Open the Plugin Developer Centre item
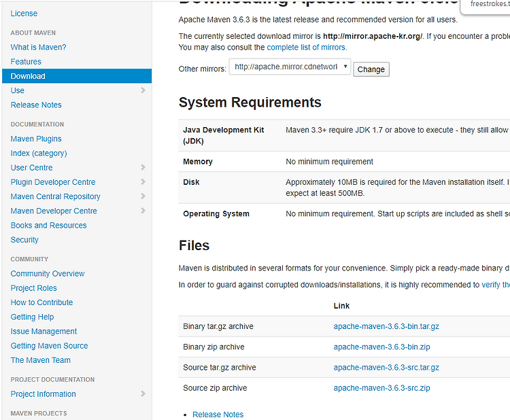The image size is (510, 420). (52, 181)
